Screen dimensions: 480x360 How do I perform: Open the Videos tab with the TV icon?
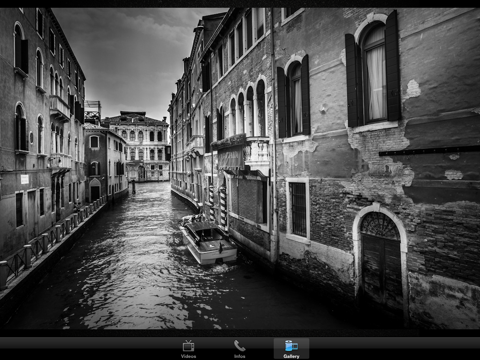pyautogui.click(x=188, y=349)
